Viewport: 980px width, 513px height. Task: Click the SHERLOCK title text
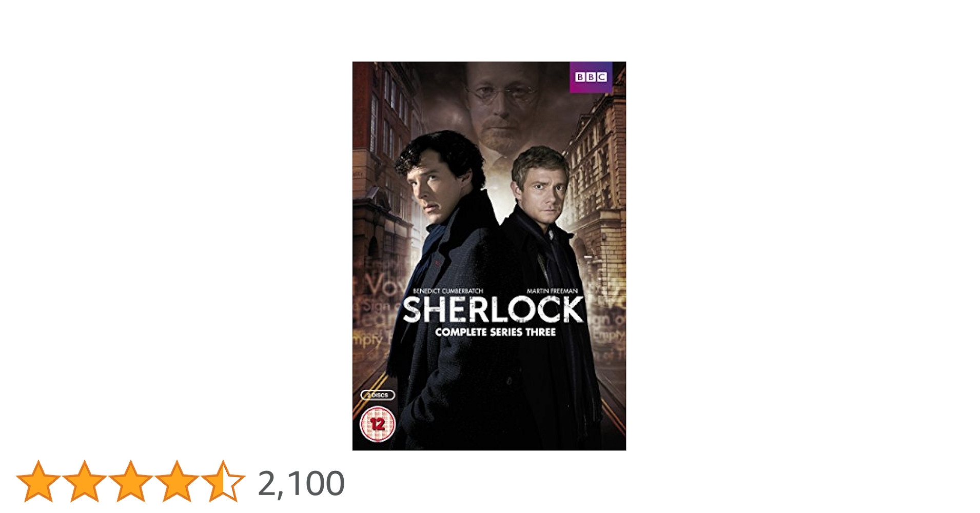(493, 310)
